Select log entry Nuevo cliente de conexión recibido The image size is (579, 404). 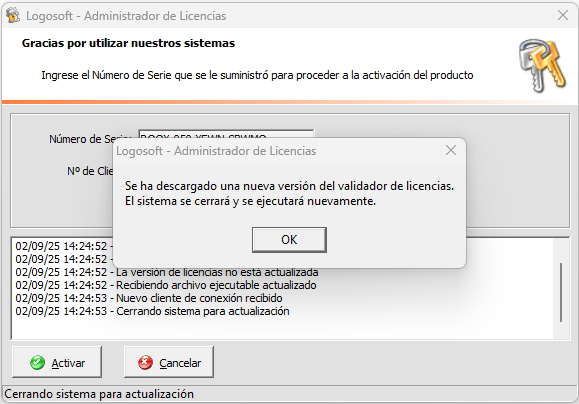coord(149,298)
